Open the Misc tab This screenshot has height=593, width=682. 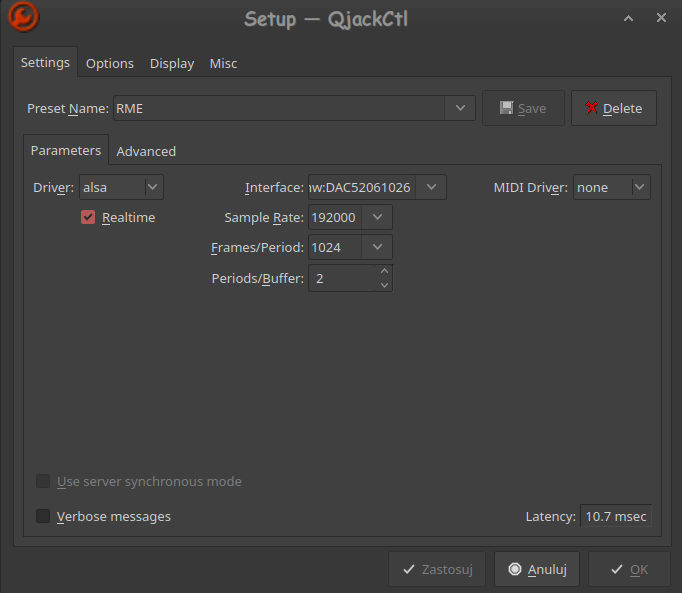point(224,64)
